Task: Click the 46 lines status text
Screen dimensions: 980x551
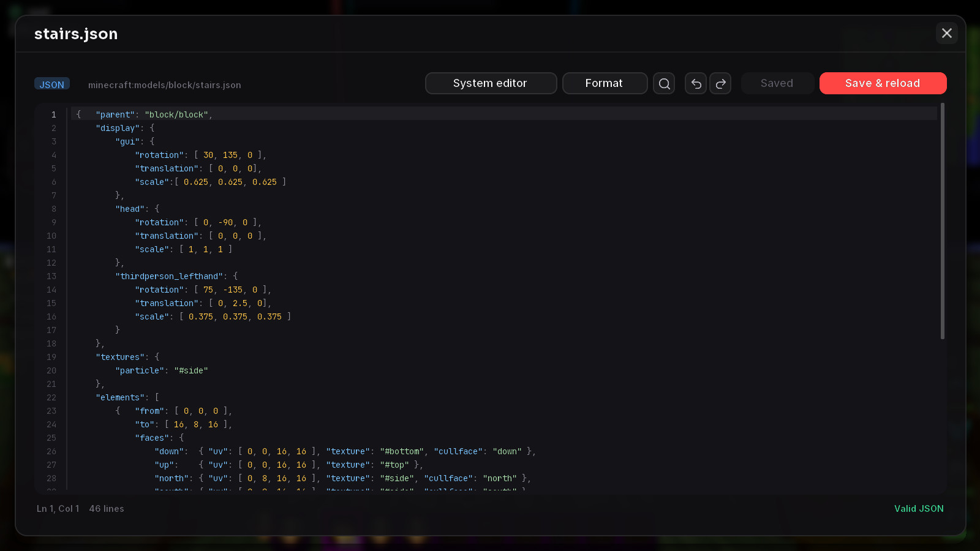Action: click(107, 509)
